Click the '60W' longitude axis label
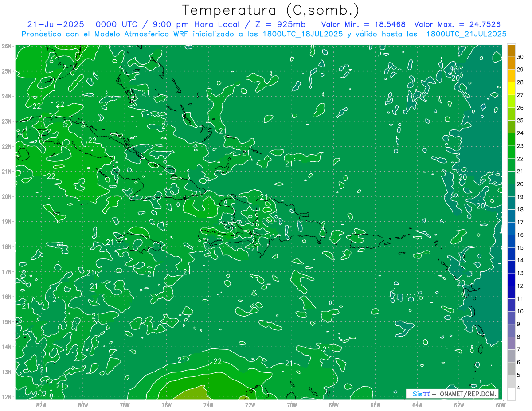The image size is (532, 411). [500, 404]
